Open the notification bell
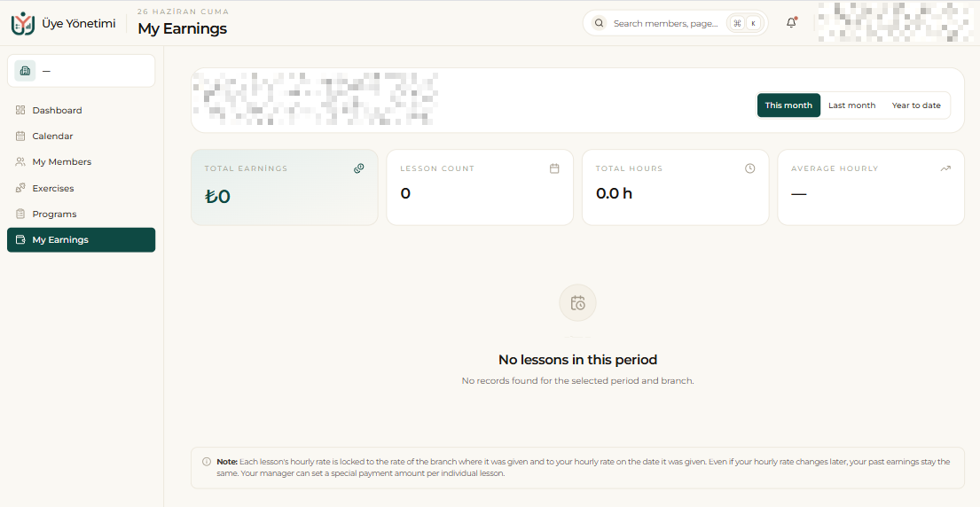The height and width of the screenshot is (507, 980). [791, 23]
